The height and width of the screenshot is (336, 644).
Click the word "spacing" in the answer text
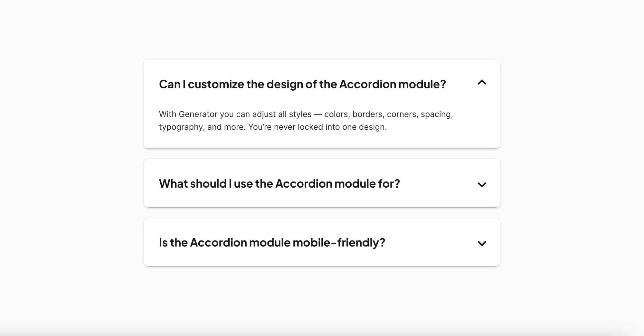436,114
